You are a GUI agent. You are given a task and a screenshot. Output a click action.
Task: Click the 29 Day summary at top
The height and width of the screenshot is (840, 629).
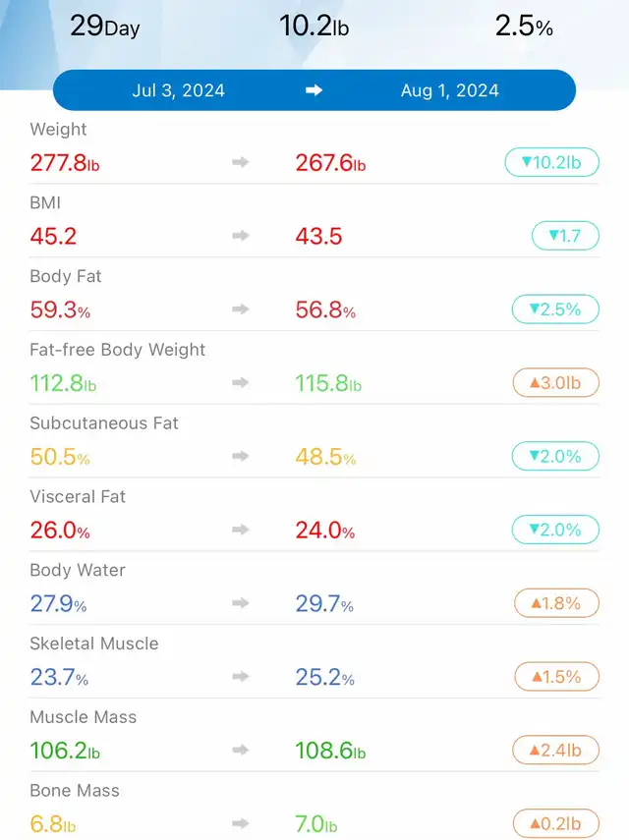point(104,27)
